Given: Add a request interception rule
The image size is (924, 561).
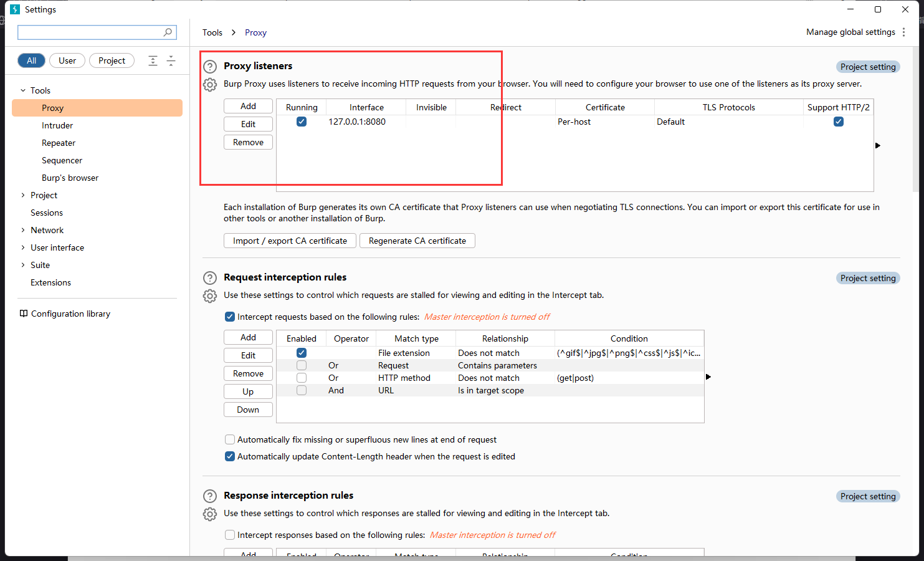Looking at the screenshot, I should point(248,337).
